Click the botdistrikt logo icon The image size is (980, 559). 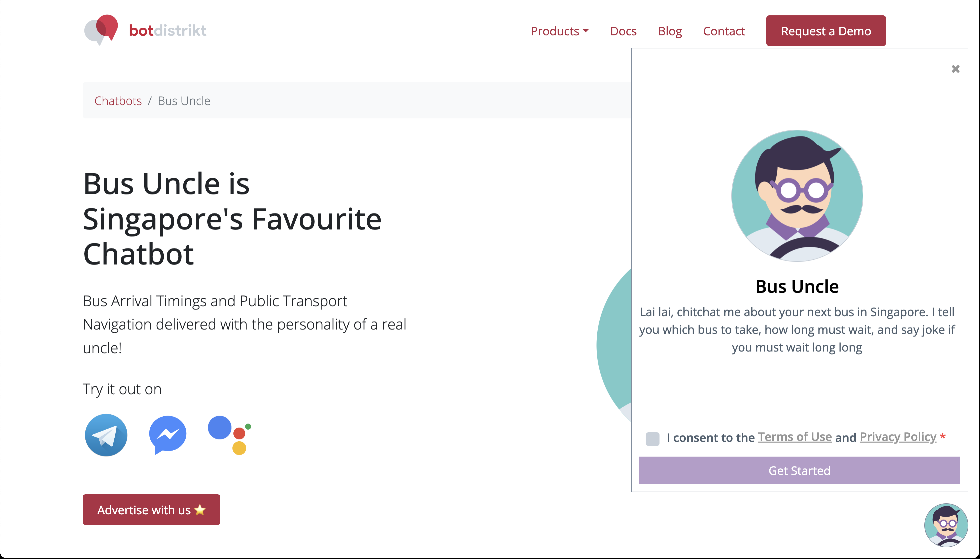click(101, 30)
